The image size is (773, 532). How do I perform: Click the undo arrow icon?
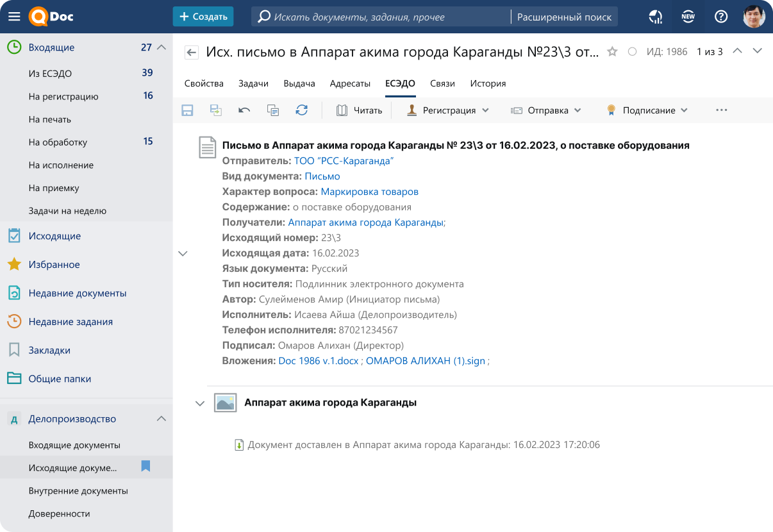pyautogui.click(x=244, y=110)
